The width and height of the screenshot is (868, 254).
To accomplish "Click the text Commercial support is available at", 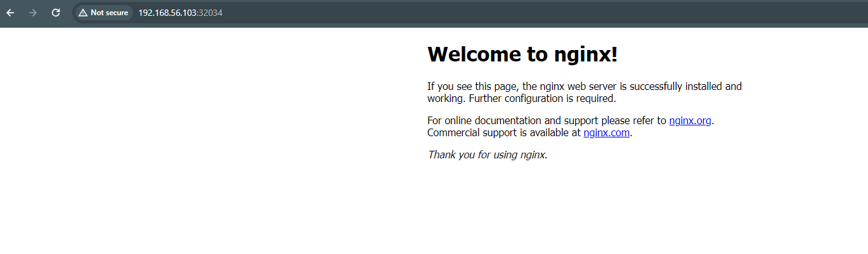I will [504, 133].
